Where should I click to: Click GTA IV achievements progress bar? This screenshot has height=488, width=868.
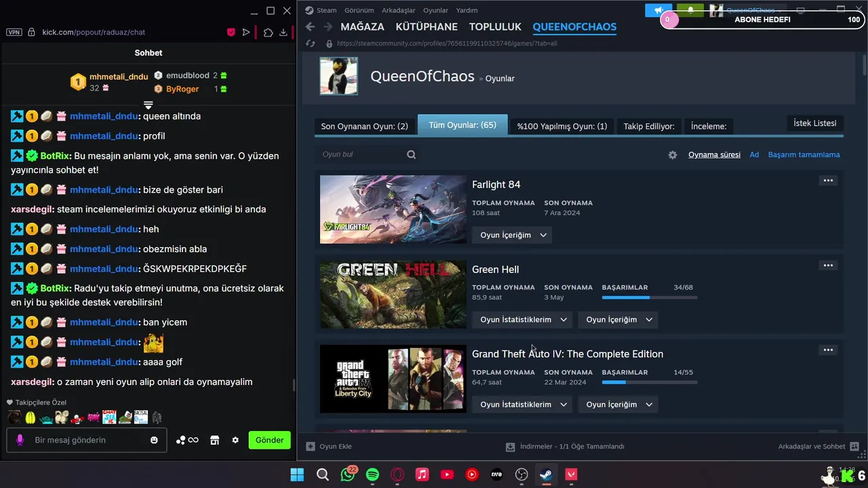(x=650, y=382)
